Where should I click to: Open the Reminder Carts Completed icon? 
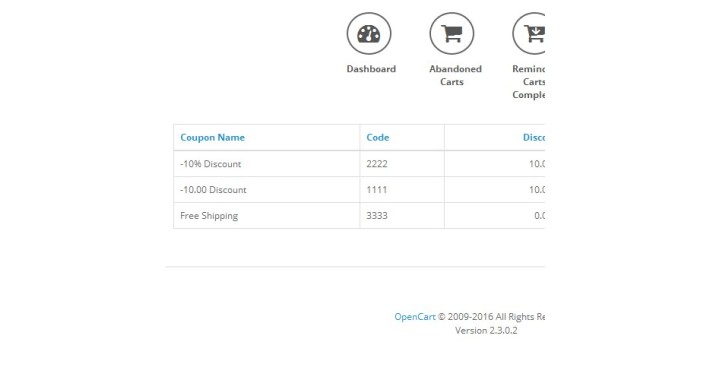528,34
